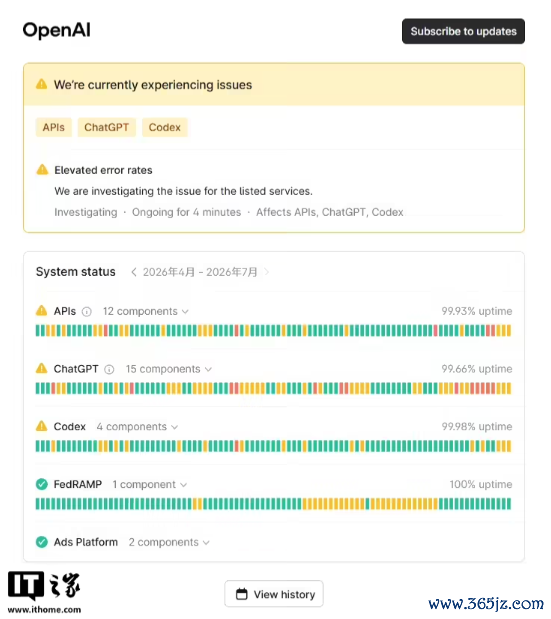
Task: Click the warning icon beside Elevated error rates
Action: (42, 169)
